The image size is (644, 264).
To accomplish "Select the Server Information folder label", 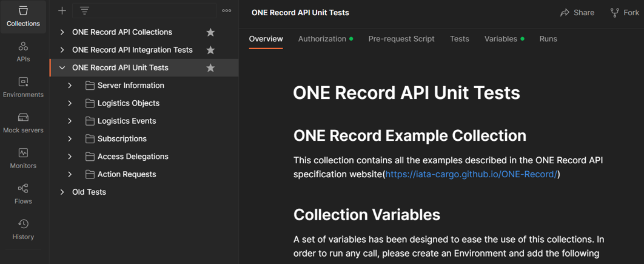I will pyautogui.click(x=130, y=86).
